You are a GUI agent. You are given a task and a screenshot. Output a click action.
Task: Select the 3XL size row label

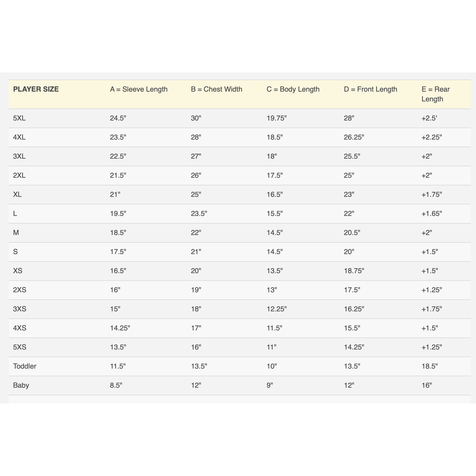[x=19, y=156]
